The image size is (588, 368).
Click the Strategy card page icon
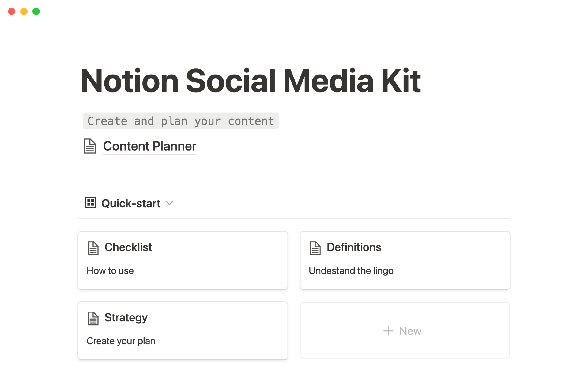[x=93, y=318]
